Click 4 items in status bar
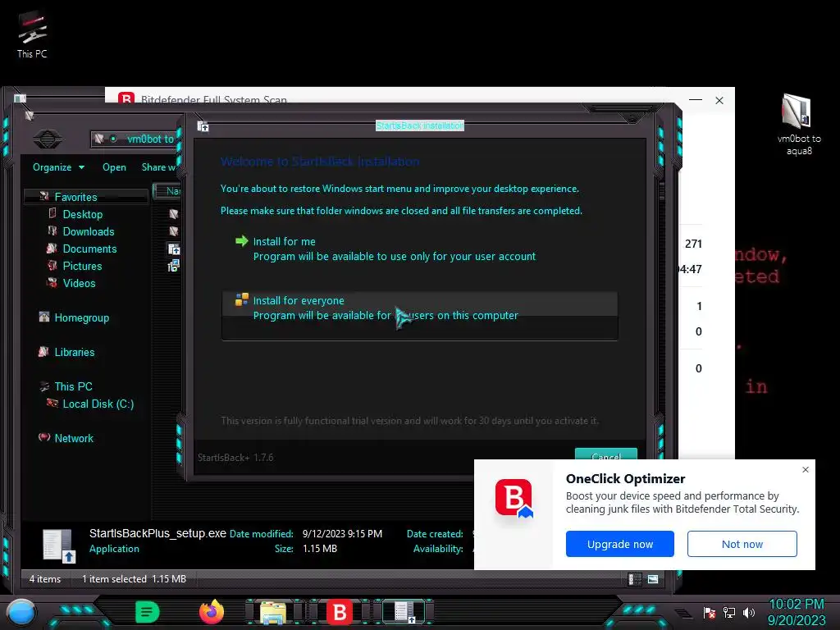The width and height of the screenshot is (840, 630). click(x=45, y=579)
